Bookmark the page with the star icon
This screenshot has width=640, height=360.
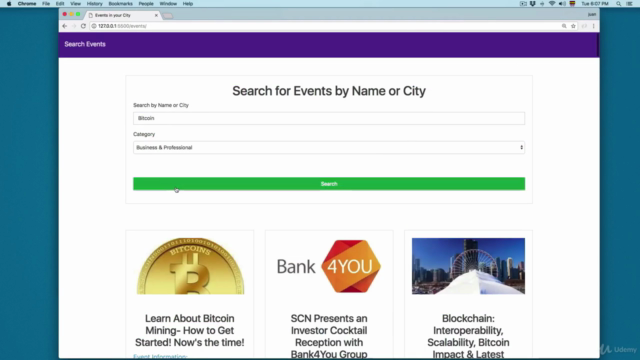pos(573,26)
